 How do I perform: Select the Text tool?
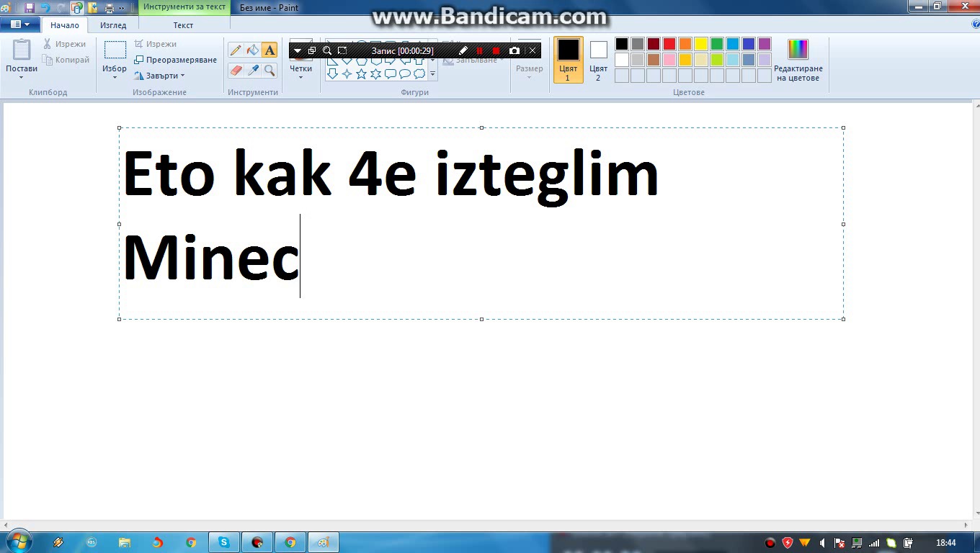[269, 50]
